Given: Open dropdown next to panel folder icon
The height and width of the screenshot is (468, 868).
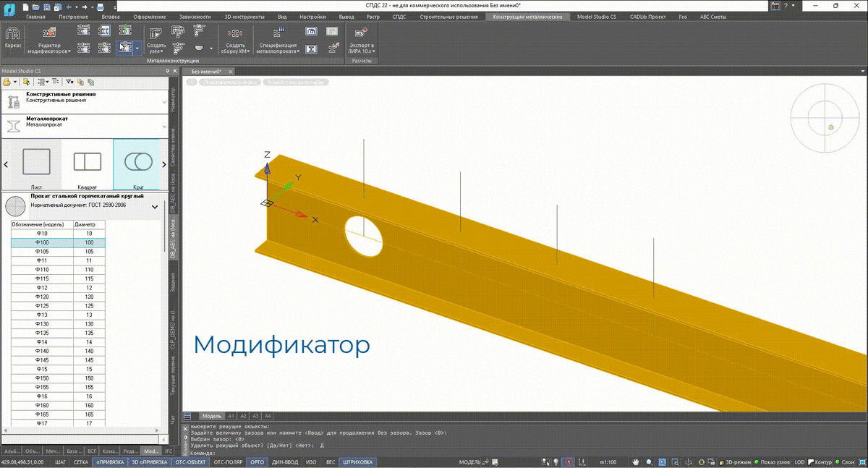Looking at the screenshot, I should [x=14, y=82].
